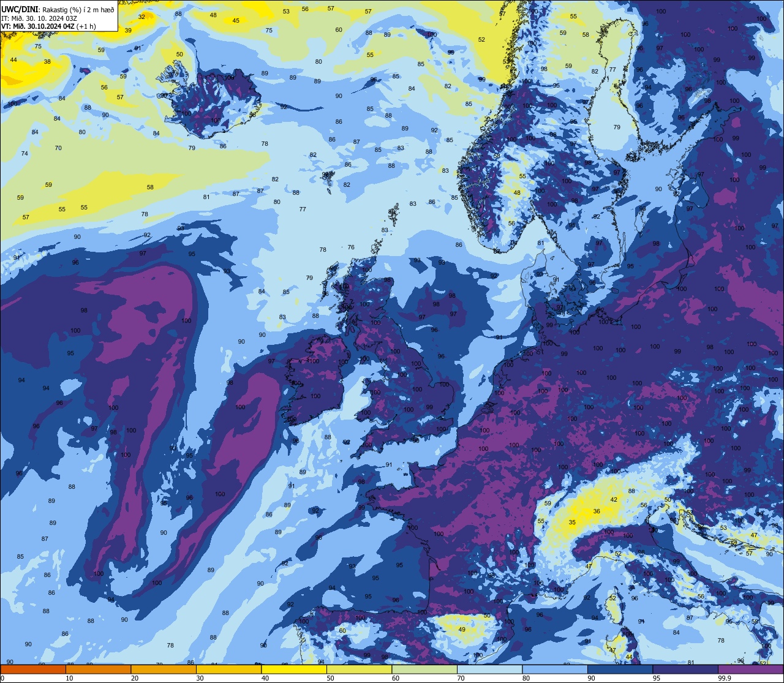The width and height of the screenshot is (784, 683).
Task: Click the 60–70 light green legend segment
Action: click(x=424, y=670)
